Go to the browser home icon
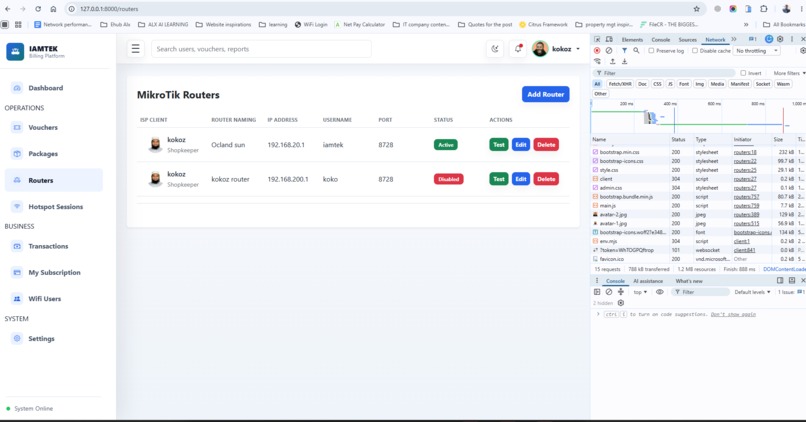Viewport: 806px width, 422px height. pos(53,9)
